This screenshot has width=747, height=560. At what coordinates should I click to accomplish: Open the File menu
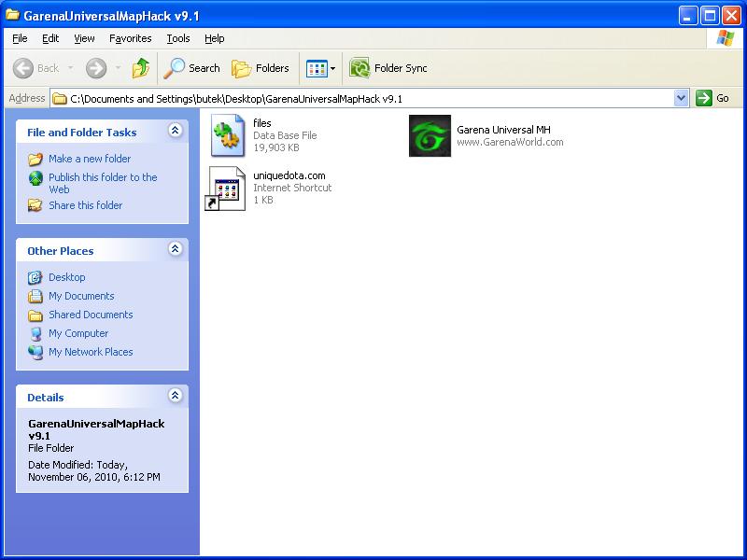click(20, 38)
